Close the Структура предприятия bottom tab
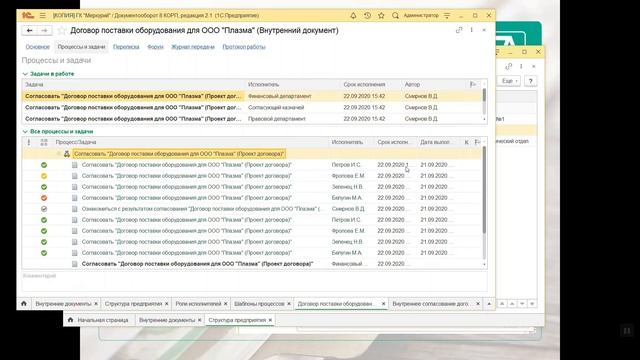Viewport: 640px width, 360px height. click(167, 304)
